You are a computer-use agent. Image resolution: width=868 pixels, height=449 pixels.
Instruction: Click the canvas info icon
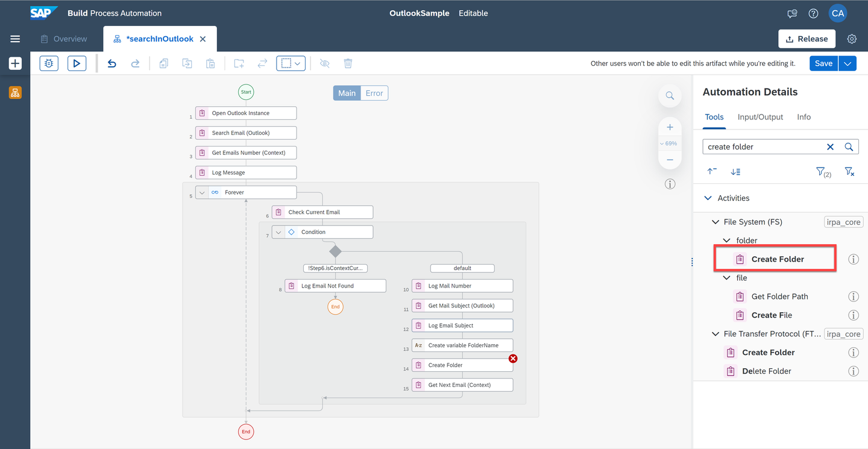click(x=670, y=184)
